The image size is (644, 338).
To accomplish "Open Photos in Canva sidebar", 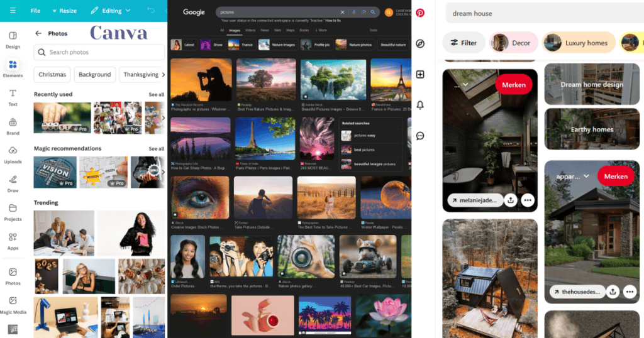I will point(13,276).
